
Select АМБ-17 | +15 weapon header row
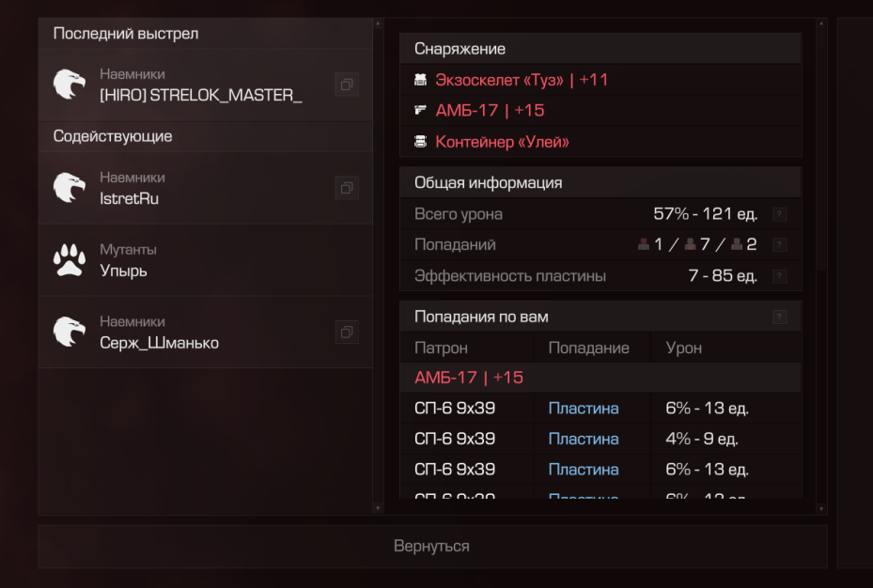[600, 378]
